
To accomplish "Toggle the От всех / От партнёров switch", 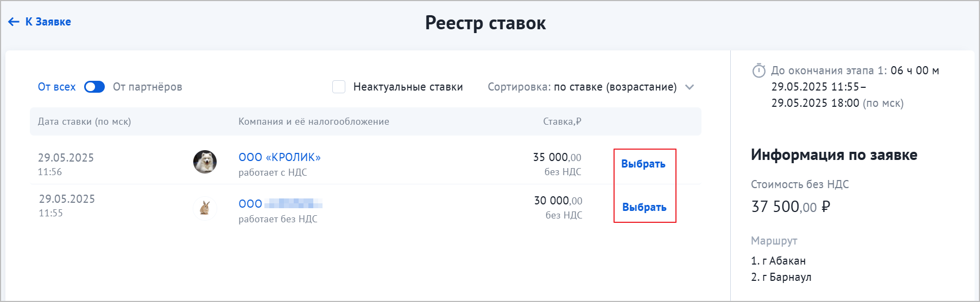I will pos(94,87).
